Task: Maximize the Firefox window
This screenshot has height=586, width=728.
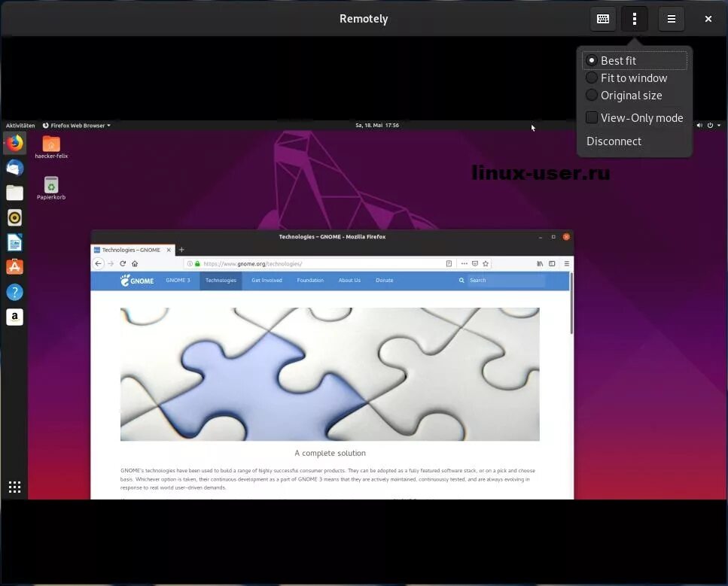Action: pyautogui.click(x=553, y=237)
